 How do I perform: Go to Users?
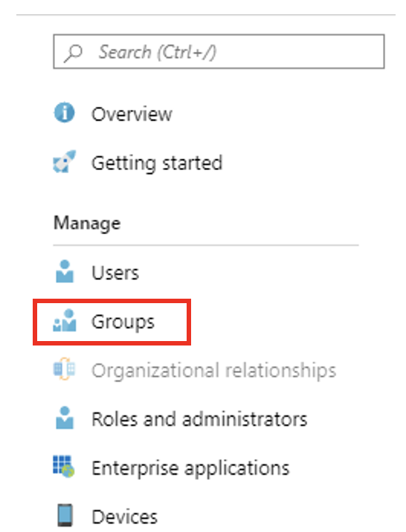tap(115, 273)
